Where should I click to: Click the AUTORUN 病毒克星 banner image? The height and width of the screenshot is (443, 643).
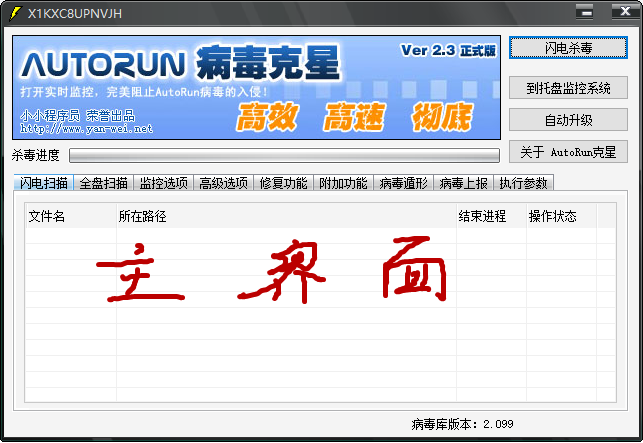click(257, 87)
